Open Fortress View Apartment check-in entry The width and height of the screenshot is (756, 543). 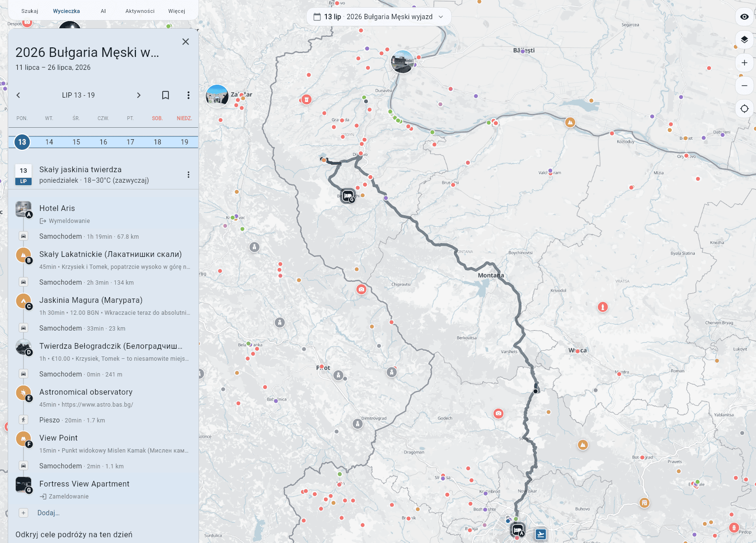click(103, 489)
